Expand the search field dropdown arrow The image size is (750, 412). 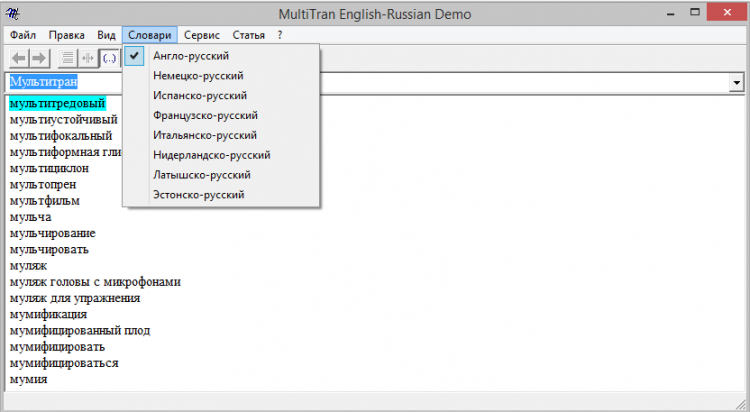737,82
